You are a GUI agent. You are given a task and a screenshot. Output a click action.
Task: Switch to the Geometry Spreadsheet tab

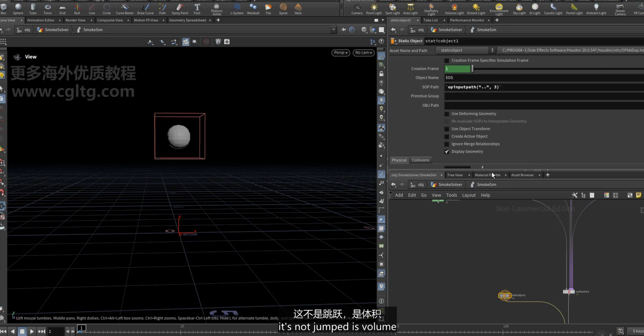coord(187,20)
